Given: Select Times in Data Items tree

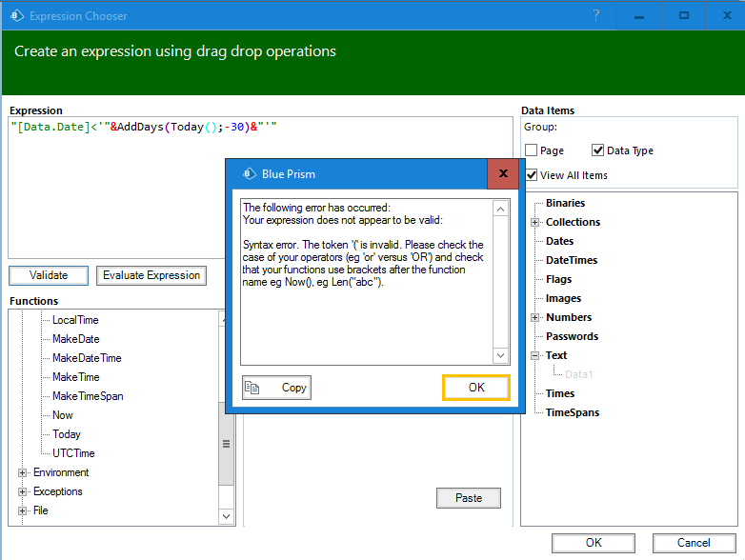Looking at the screenshot, I should pyautogui.click(x=560, y=393).
